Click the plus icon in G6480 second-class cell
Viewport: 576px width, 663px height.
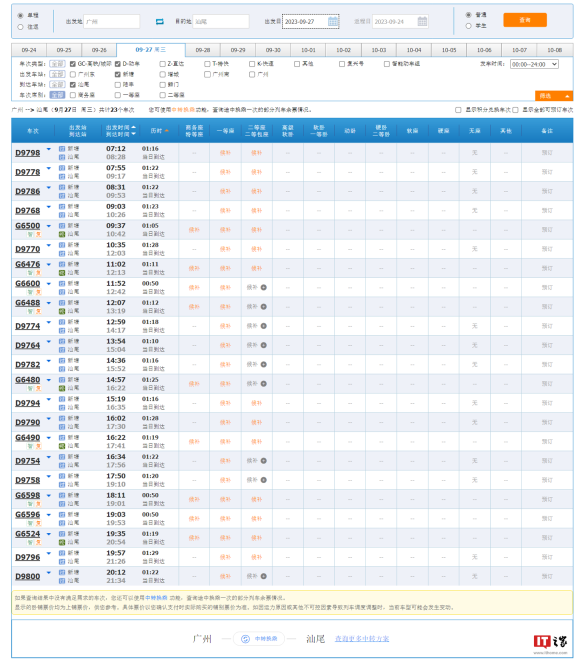263,384
